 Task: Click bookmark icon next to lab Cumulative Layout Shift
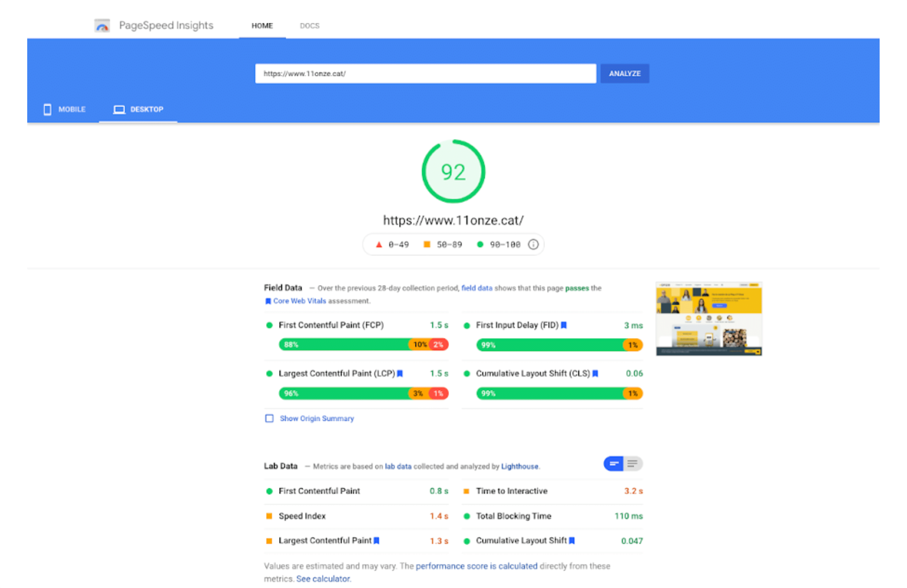571,540
